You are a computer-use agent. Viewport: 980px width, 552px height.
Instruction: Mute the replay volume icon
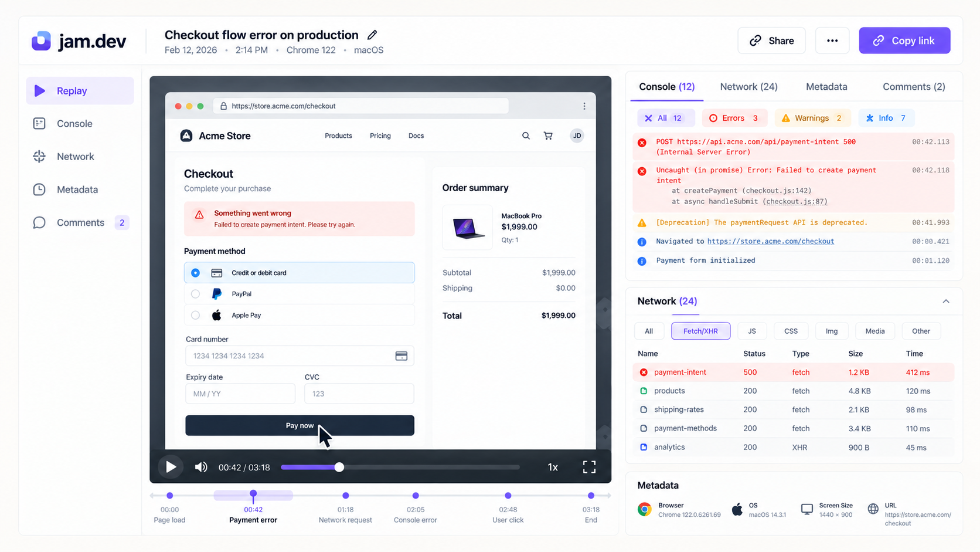(201, 467)
